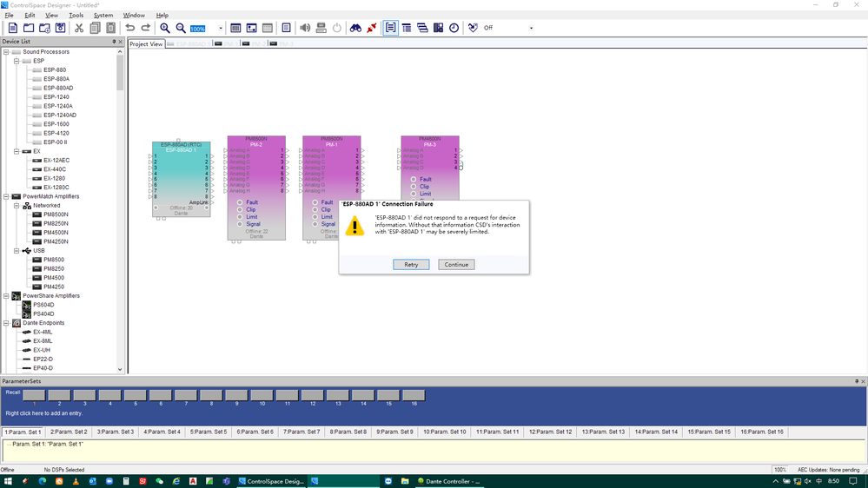
Task: Select the '16:Param. Set 16' tab
Action: click(x=762, y=432)
